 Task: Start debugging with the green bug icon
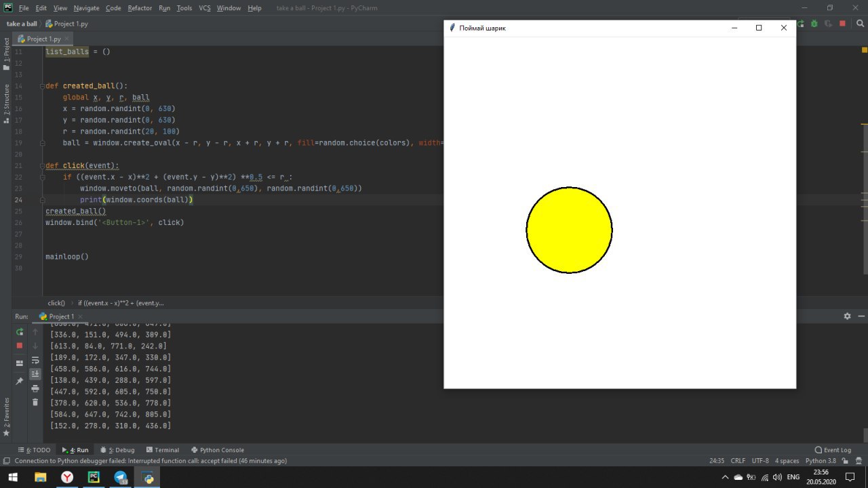814,23
